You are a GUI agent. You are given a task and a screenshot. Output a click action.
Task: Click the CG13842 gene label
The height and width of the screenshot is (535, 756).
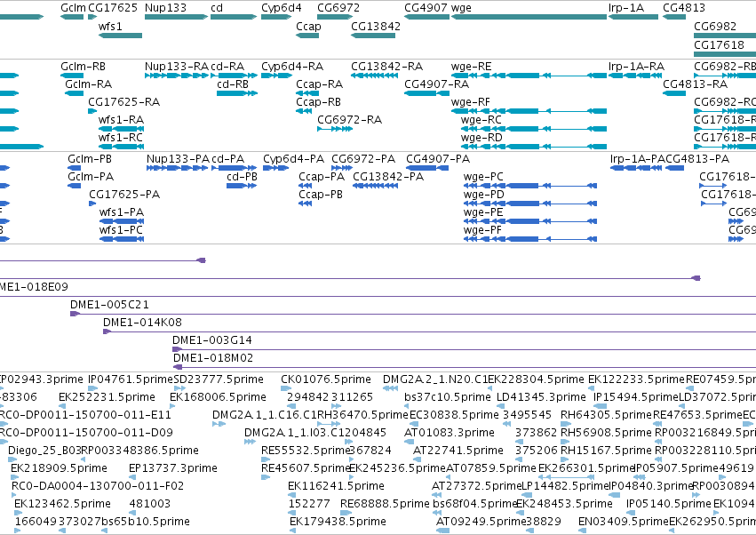(x=376, y=26)
